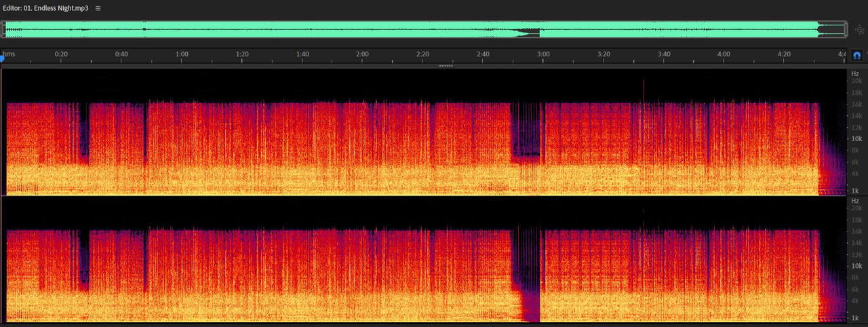Grab the overview navigator's right edge handle
This screenshot has height=327, width=868.
846,29
